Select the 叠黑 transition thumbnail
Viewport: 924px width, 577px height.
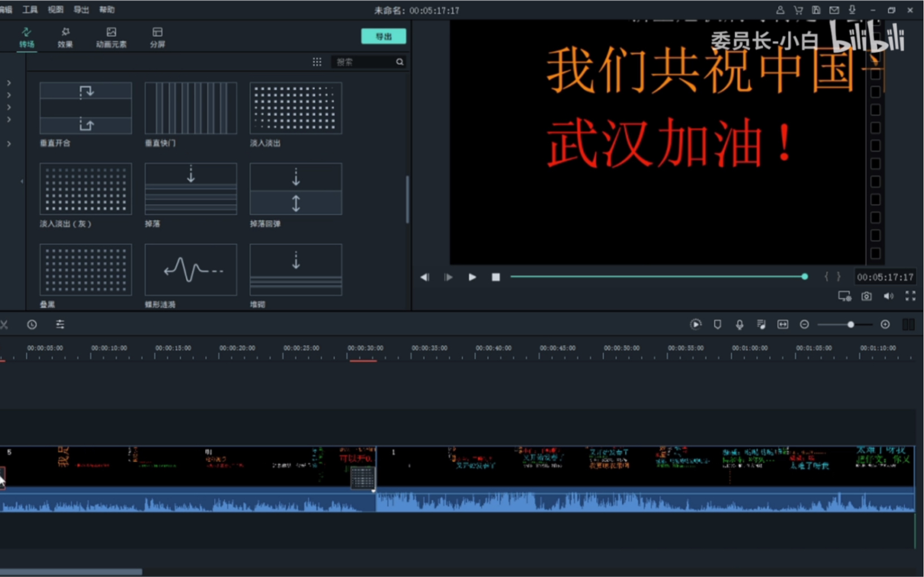click(x=86, y=270)
